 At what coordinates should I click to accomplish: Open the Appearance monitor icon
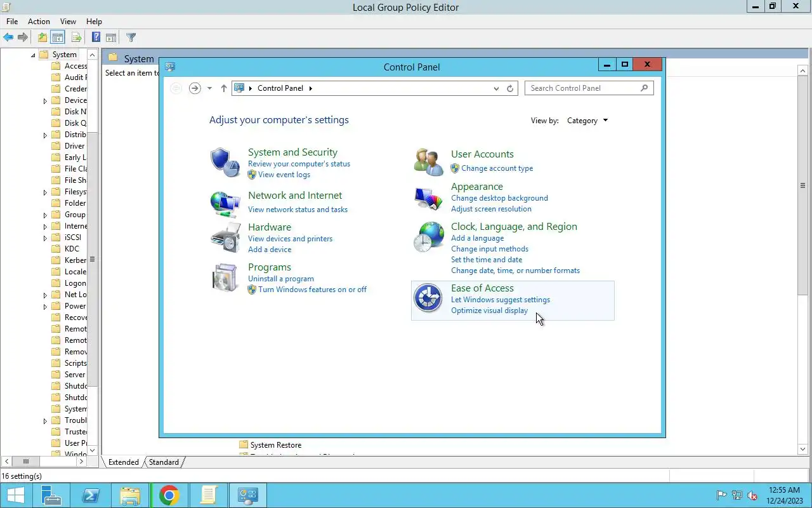point(428,197)
